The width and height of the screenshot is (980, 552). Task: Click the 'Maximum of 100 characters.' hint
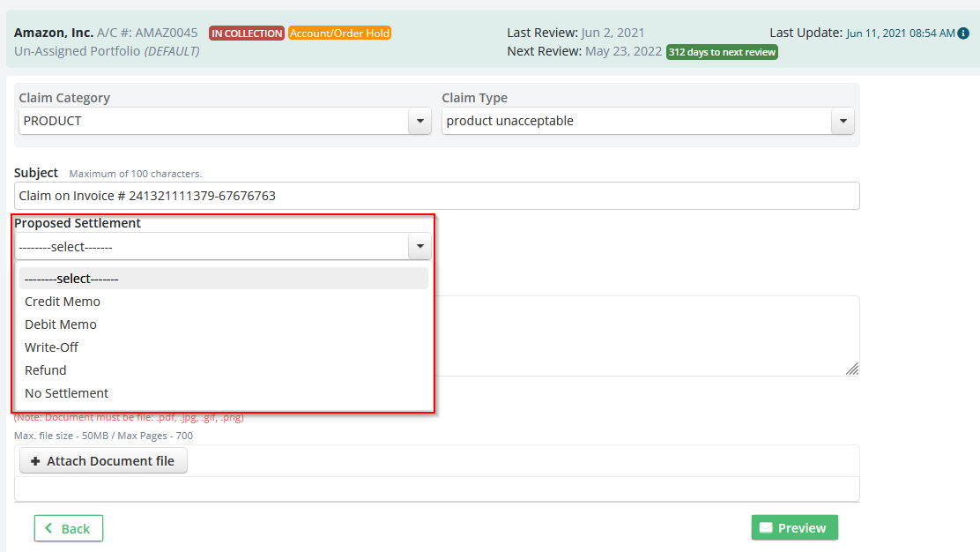(136, 174)
